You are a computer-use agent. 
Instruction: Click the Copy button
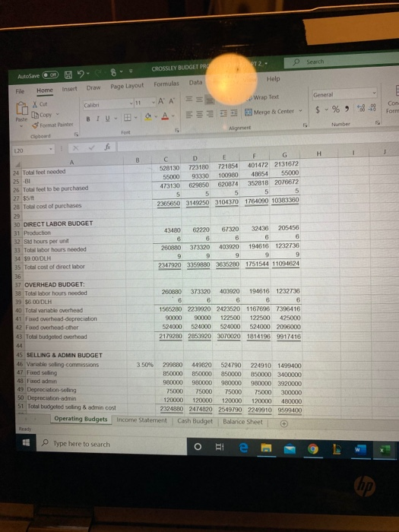[x=43, y=115]
